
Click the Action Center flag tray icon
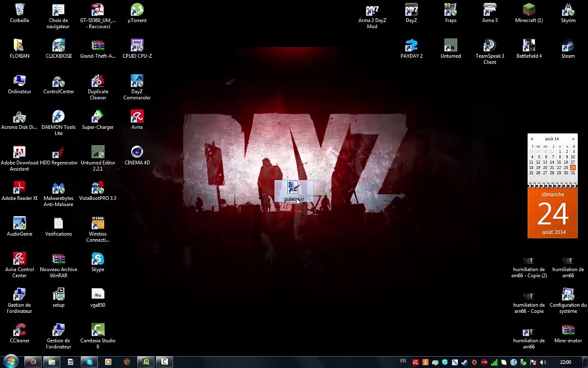pos(533,362)
